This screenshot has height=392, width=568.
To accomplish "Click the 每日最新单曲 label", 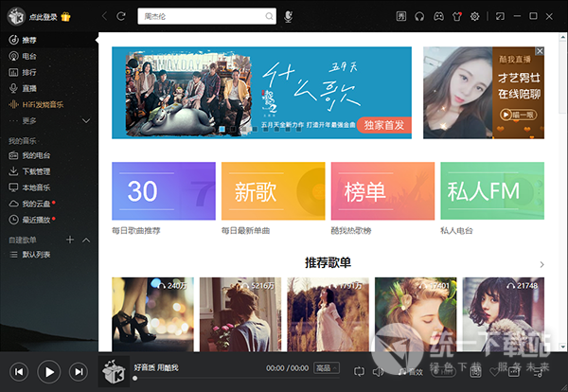I will point(245,231).
